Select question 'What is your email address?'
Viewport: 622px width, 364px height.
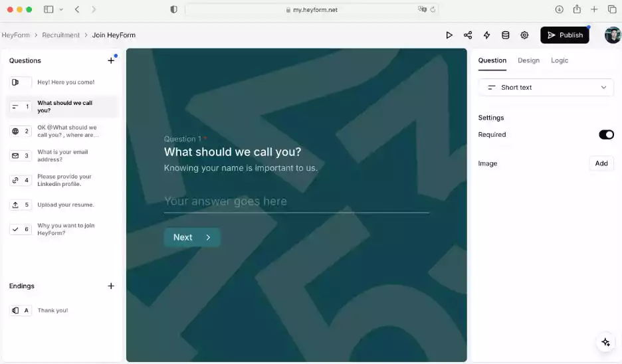pyautogui.click(x=62, y=156)
